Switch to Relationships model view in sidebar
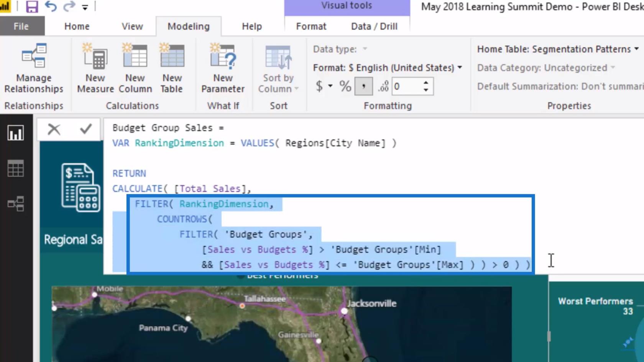The width and height of the screenshot is (644, 362). (16, 203)
